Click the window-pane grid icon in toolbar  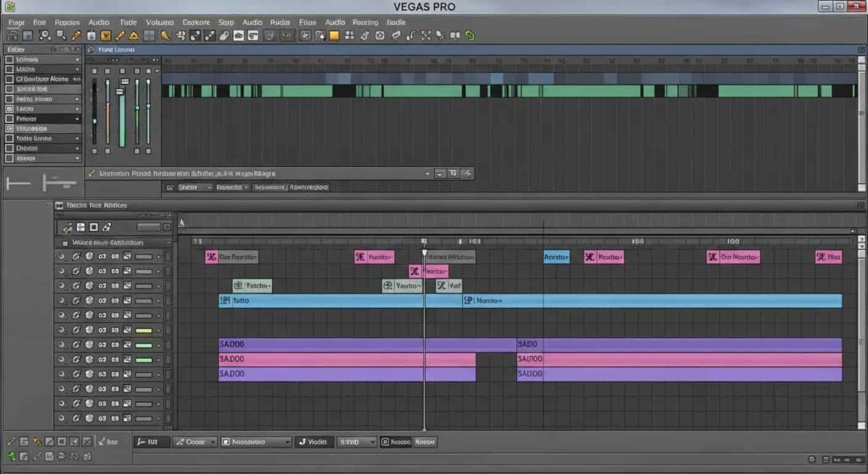coord(149,36)
